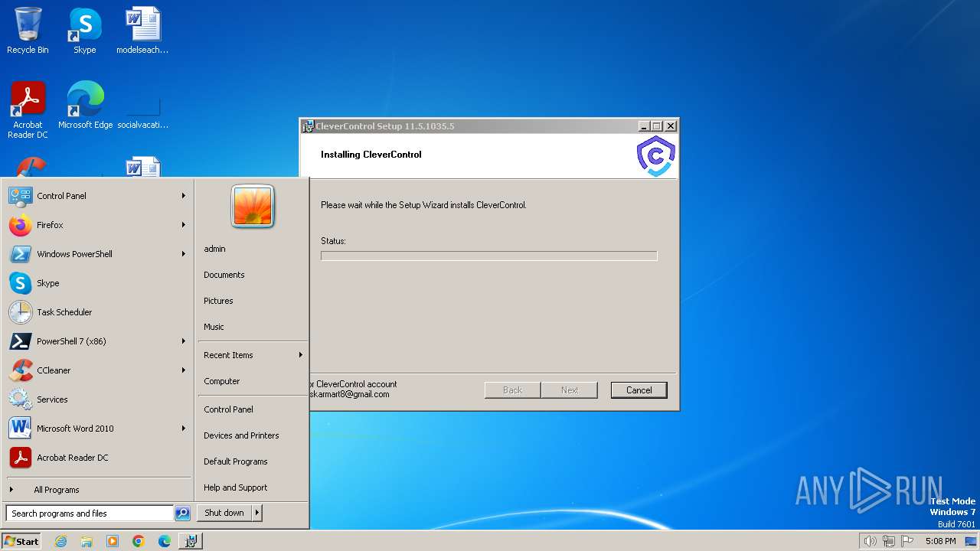Click the Firefox icon in Start menu

[20, 225]
